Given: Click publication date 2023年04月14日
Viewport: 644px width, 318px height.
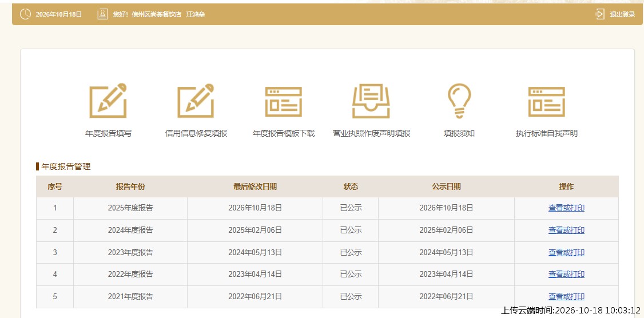Looking at the screenshot, I should pyautogui.click(x=446, y=274).
